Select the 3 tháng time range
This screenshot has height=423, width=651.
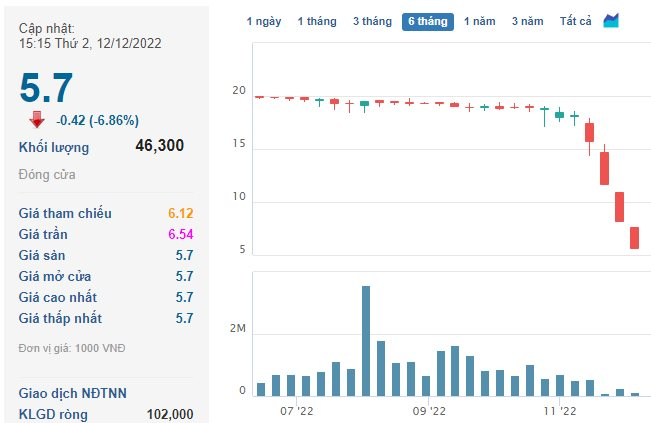pos(372,22)
